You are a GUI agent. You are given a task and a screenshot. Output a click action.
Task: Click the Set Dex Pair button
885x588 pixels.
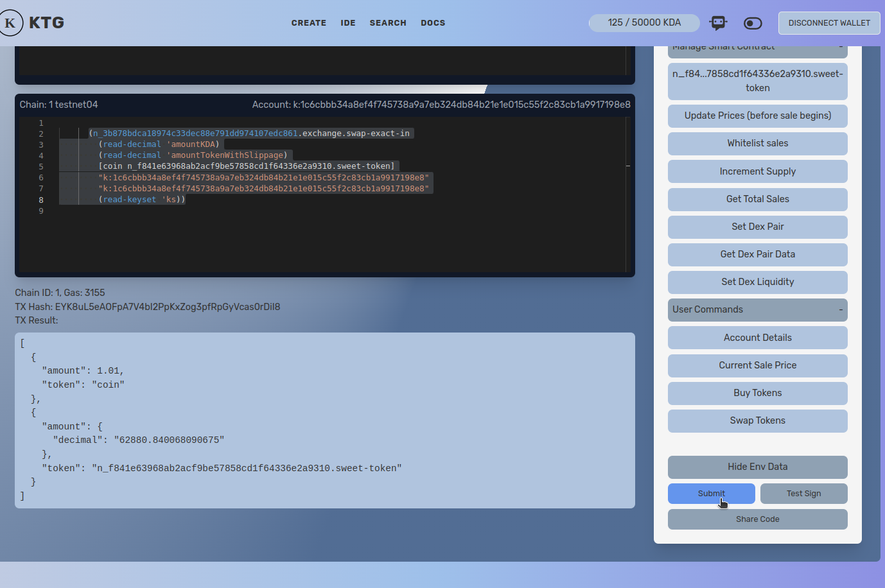tap(758, 227)
